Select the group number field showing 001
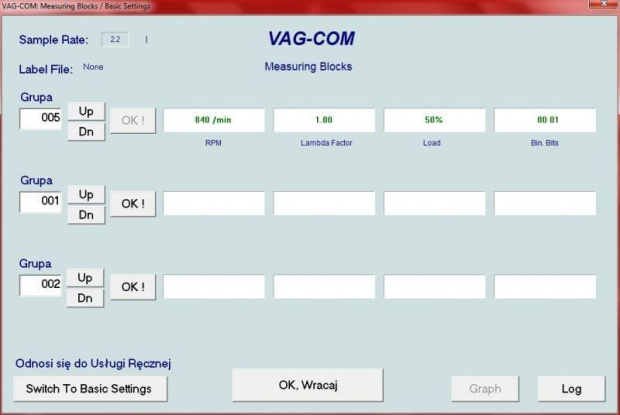The image size is (620, 415). click(41, 202)
